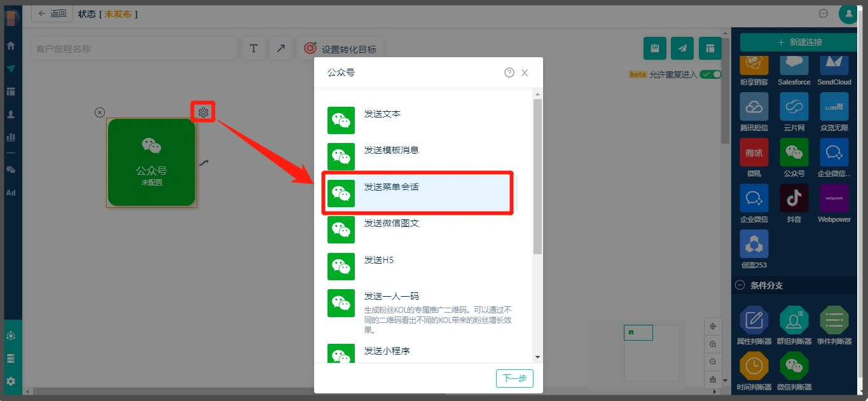Open the user avatar menu
This screenshot has height=401, width=868.
point(848,13)
